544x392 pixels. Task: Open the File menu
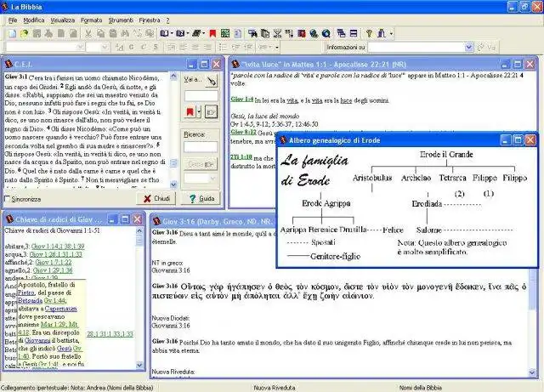click(x=13, y=20)
